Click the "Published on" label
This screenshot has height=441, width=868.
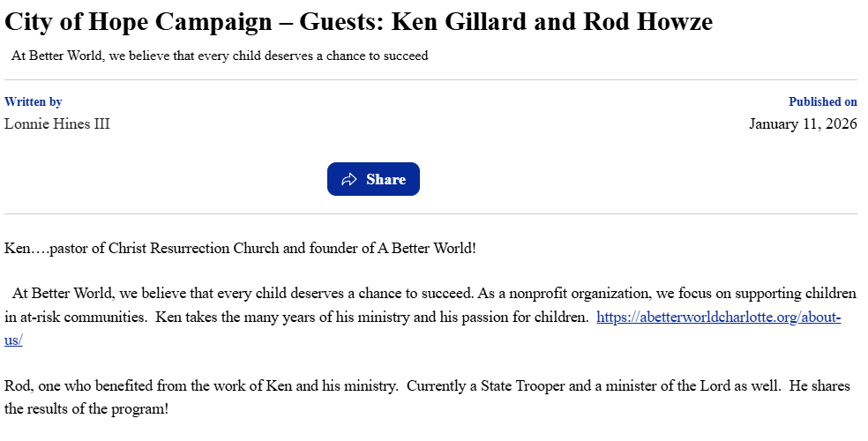coord(822,102)
